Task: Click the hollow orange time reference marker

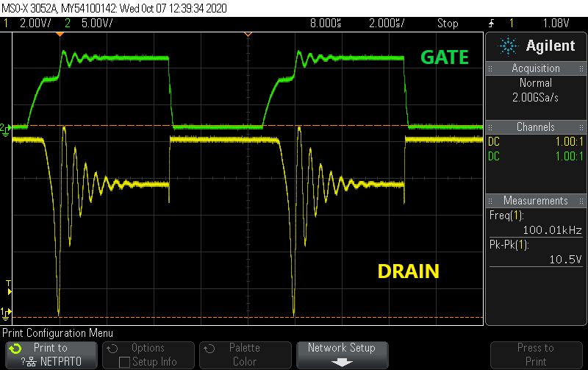Action: click(x=248, y=35)
